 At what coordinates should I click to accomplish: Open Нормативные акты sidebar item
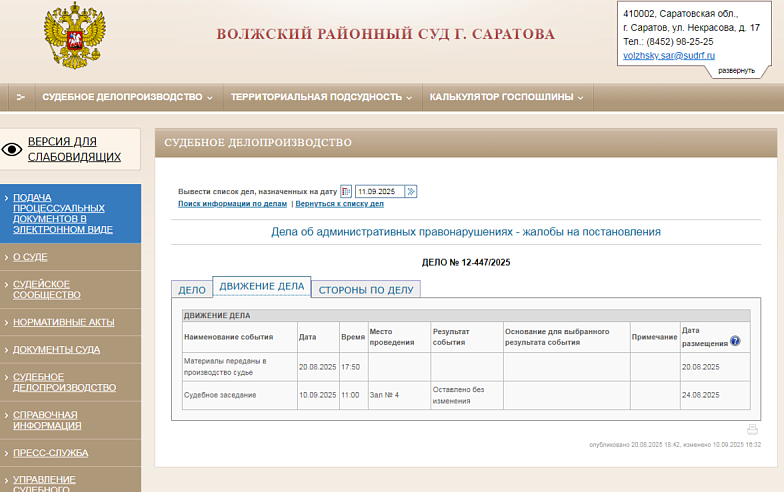coord(64,322)
